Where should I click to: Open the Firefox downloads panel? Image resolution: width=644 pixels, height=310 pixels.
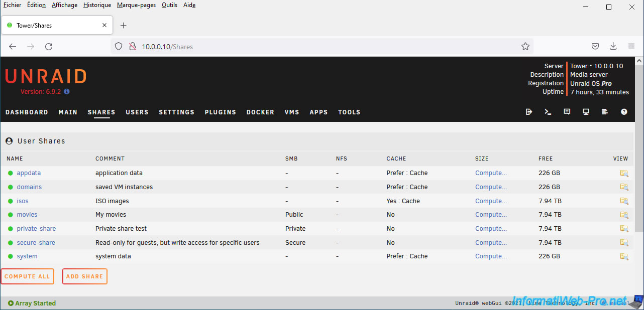click(613, 46)
